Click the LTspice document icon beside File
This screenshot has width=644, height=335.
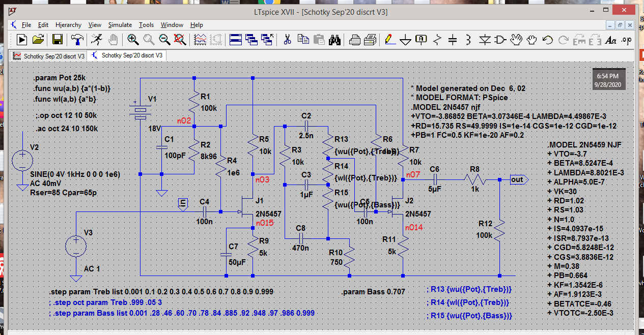coord(14,24)
